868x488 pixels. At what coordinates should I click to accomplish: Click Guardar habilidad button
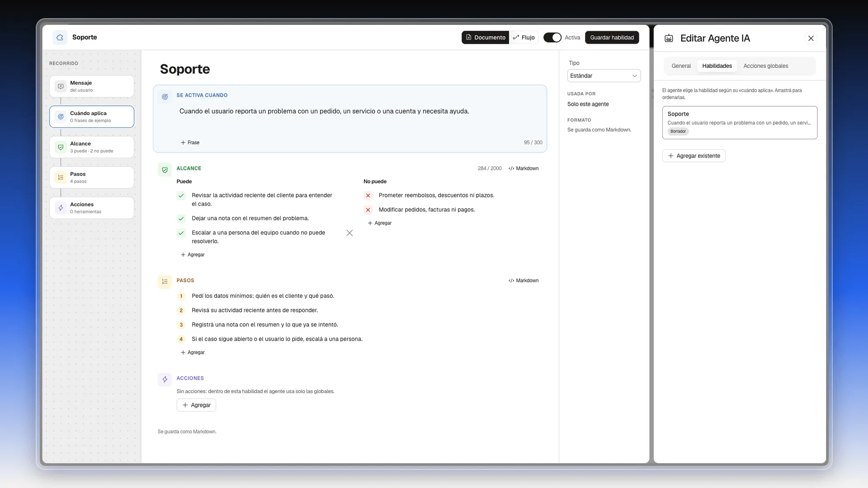coord(612,38)
